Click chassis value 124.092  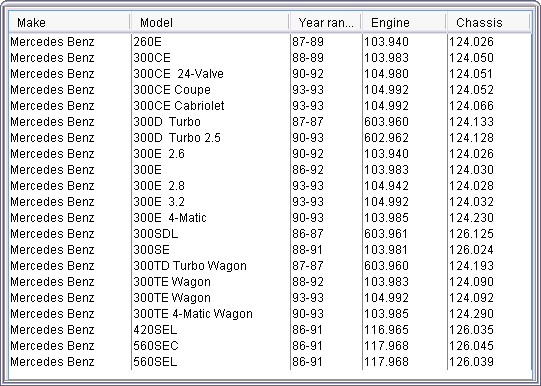[471, 297]
